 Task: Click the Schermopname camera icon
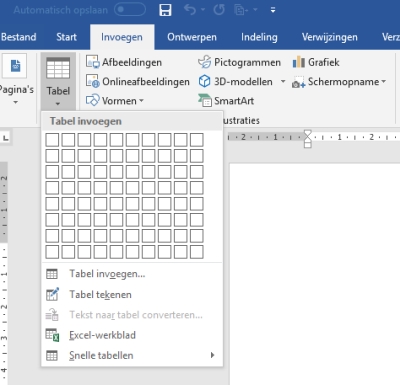click(x=298, y=82)
